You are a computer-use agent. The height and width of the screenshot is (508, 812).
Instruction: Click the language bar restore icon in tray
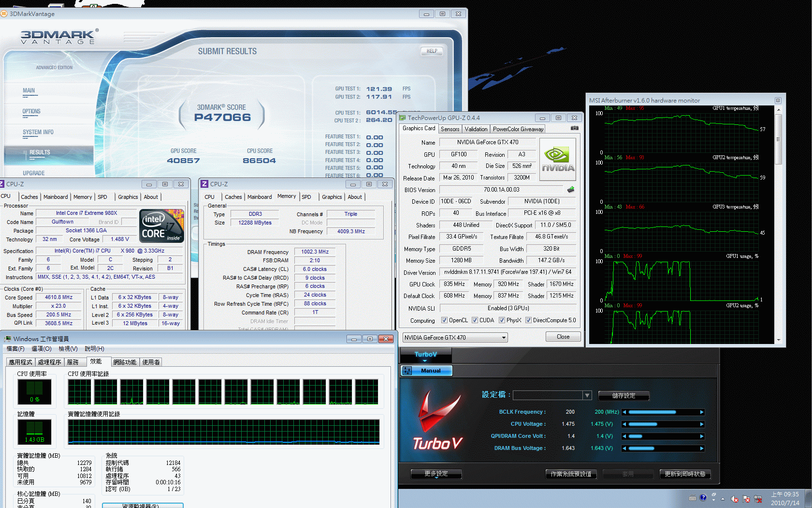click(714, 495)
